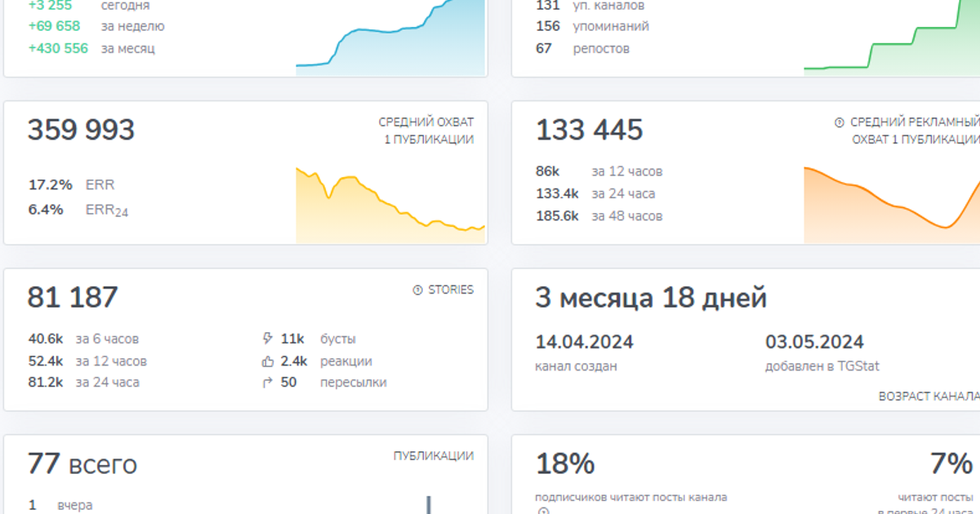Image resolution: width=980 pixels, height=514 pixels.
Task: Open the yellow average reach chart
Action: pos(390,205)
